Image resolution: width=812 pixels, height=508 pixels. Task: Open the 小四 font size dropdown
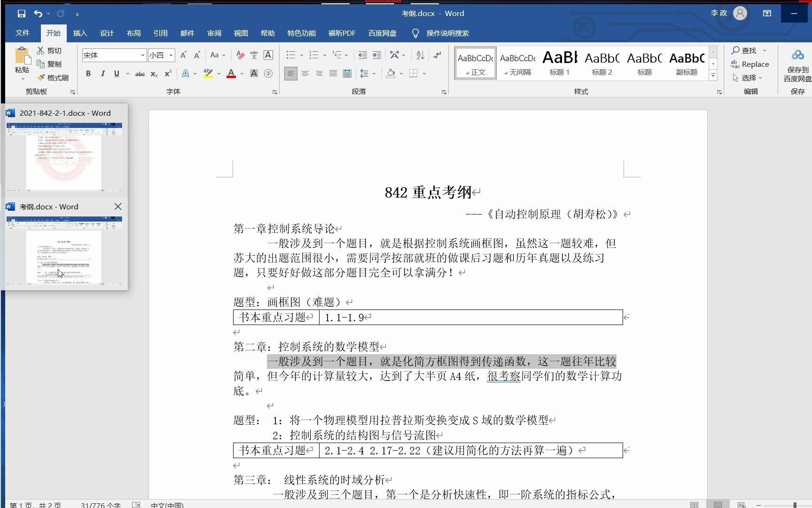[x=171, y=55]
